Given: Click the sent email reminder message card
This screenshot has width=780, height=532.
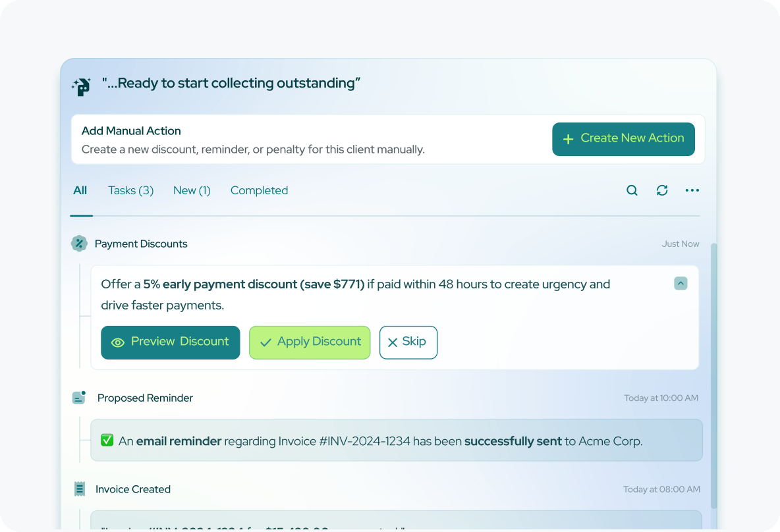Looking at the screenshot, I should [x=396, y=440].
